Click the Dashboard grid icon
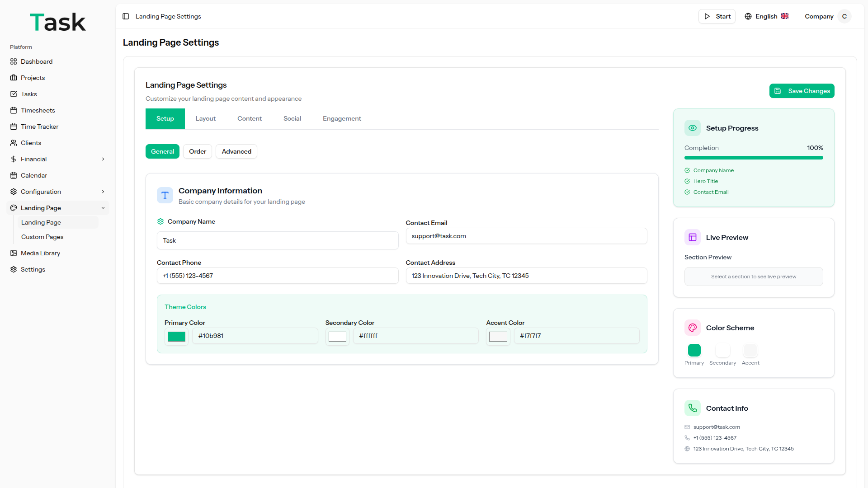 click(14, 61)
